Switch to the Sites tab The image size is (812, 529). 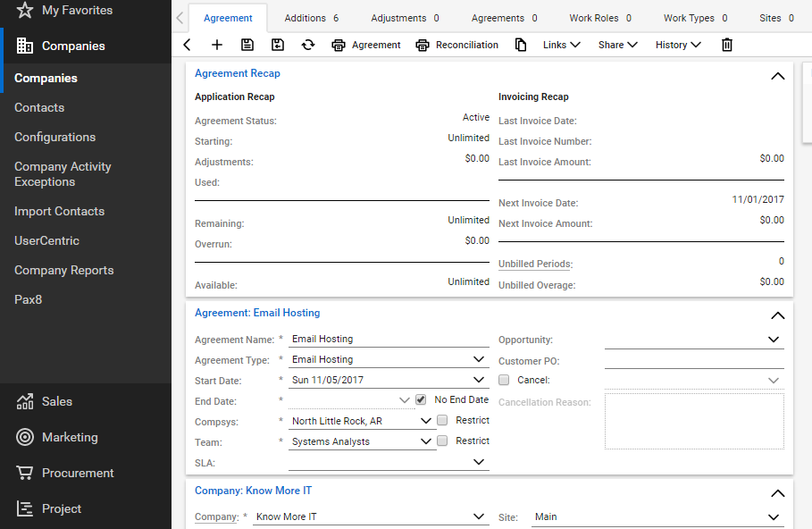tap(776, 18)
